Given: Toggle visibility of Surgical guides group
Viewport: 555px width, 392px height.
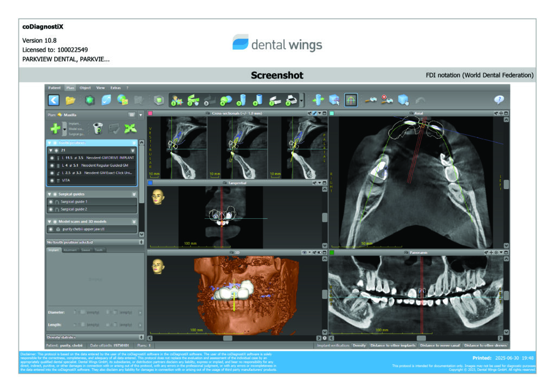Looking at the screenshot, I should point(55,194).
